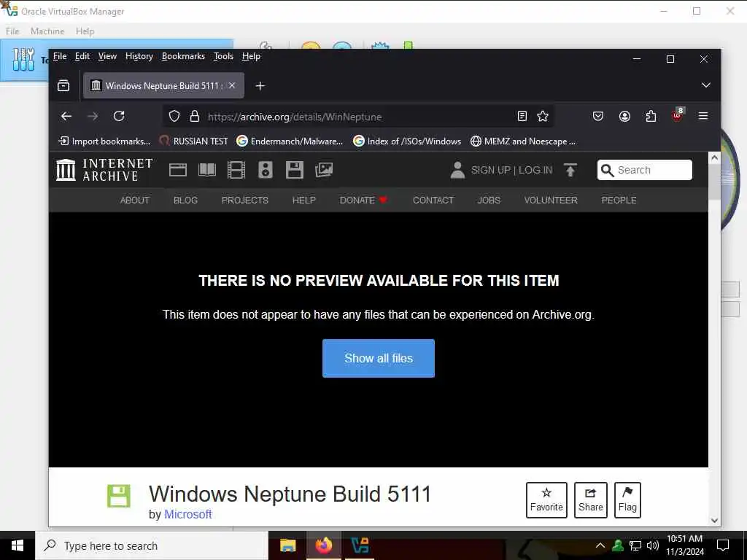
Task: Click the Internet Archive logo
Action: [x=104, y=170]
